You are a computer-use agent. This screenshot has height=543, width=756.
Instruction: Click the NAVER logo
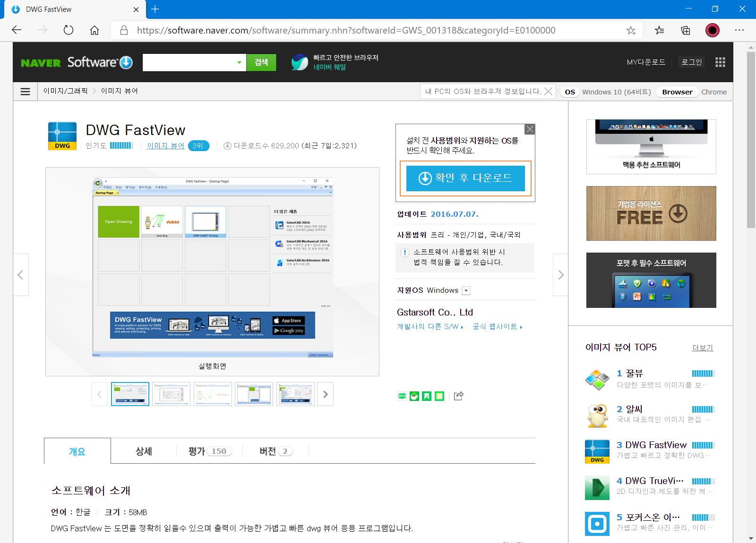[41, 63]
